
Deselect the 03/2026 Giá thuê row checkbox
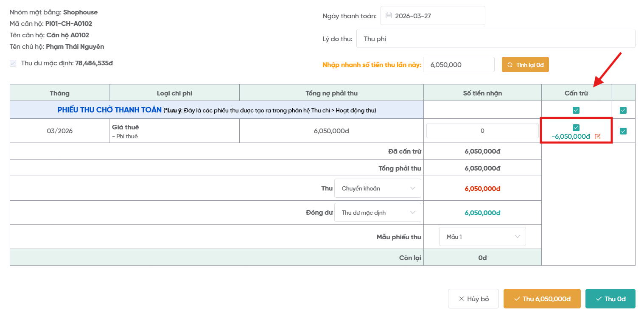pos(623,131)
